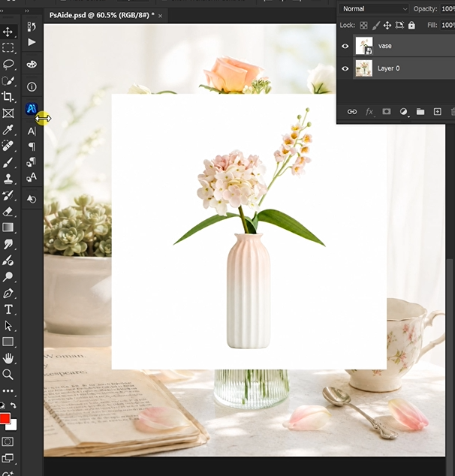This screenshot has height=476, width=455.
Task: Open the adjustment layer menu
Action: 404,112
